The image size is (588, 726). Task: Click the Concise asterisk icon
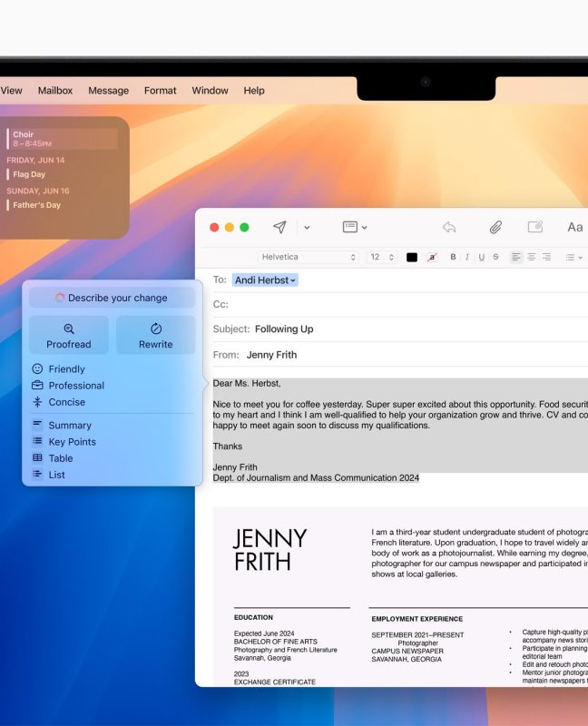click(x=37, y=402)
